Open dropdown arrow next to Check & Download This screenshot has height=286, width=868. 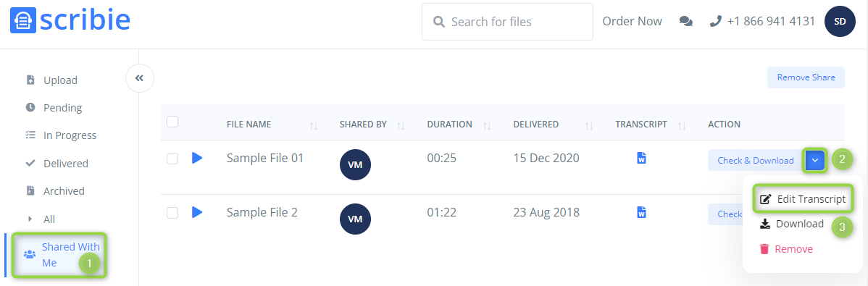(815, 161)
